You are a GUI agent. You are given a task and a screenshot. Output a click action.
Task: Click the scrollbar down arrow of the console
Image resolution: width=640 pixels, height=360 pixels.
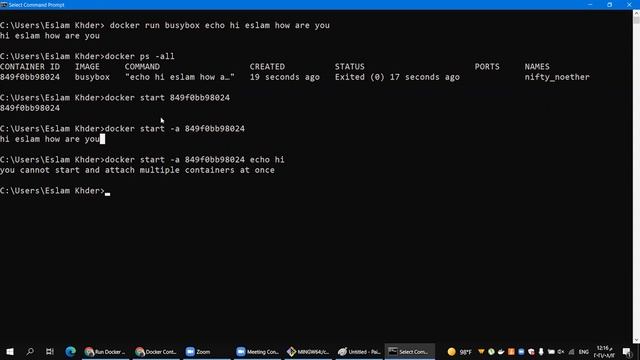click(636, 340)
